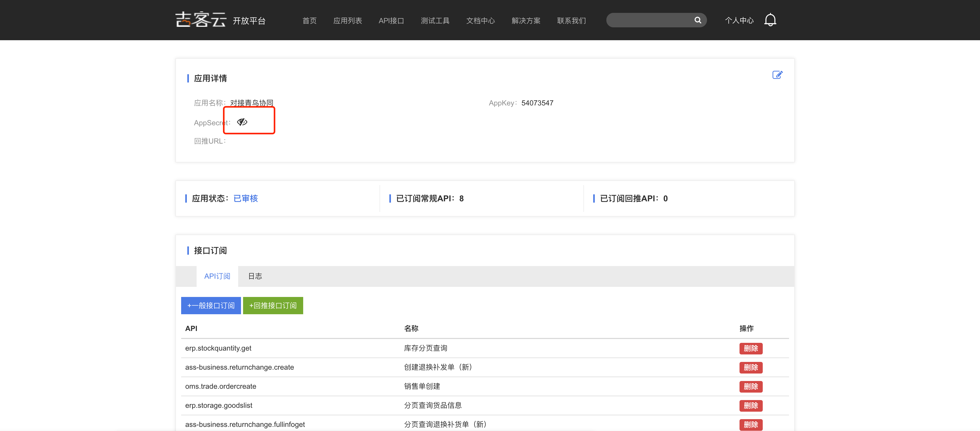The image size is (980, 431).
Task: Click 分页查询退换补货单（新） name cell
Action: pos(445,424)
